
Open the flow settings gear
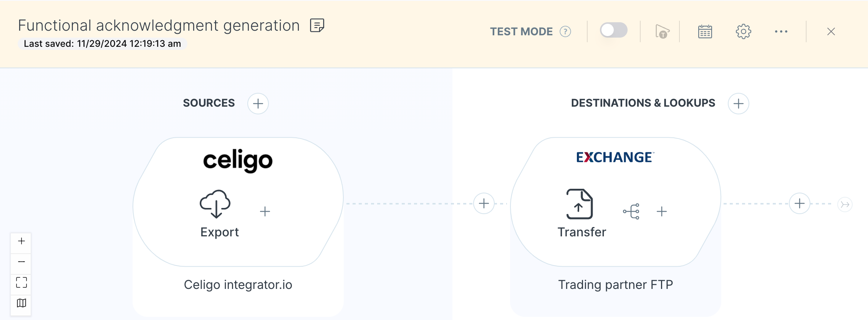pos(743,31)
